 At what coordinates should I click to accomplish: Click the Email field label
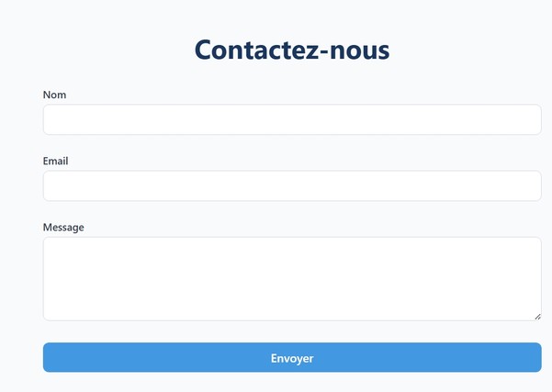[x=55, y=161]
